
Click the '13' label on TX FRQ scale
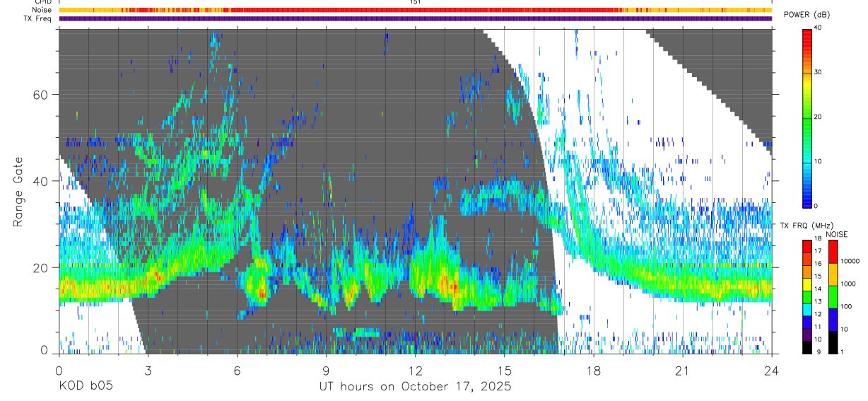[818, 302]
